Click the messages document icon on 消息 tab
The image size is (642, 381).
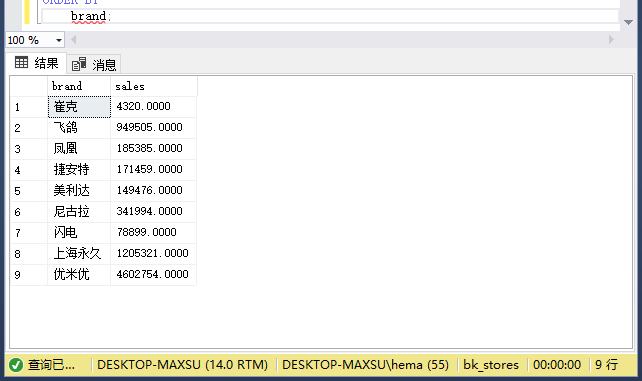point(79,64)
